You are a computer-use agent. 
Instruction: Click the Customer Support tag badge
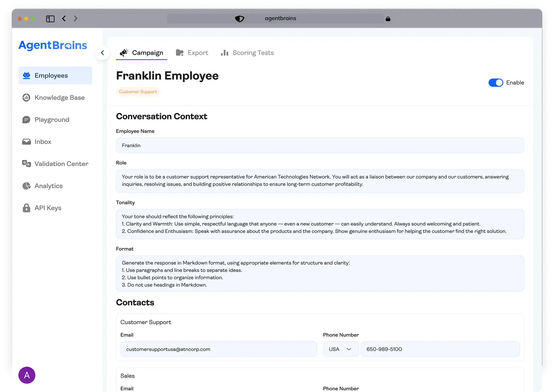(x=138, y=92)
